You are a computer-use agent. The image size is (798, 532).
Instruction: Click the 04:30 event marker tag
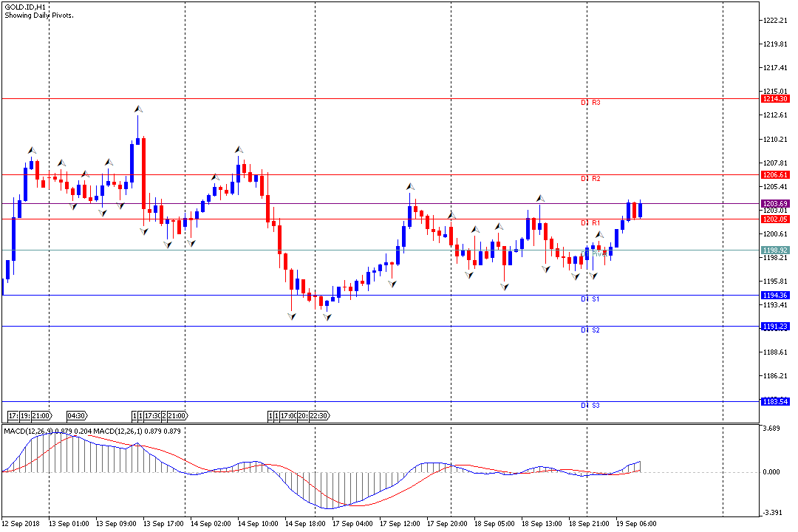pyautogui.click(x=77, y=416)
